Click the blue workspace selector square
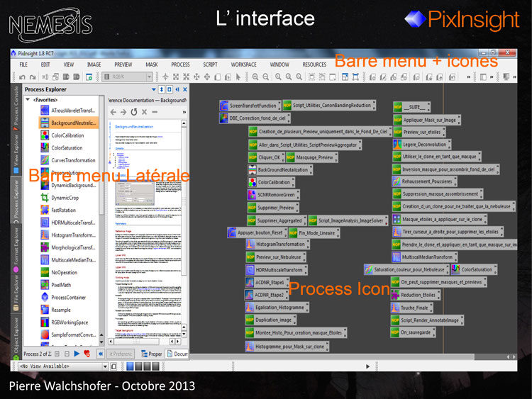Viewport: 532px width, 399px height. tap(130, 366)
